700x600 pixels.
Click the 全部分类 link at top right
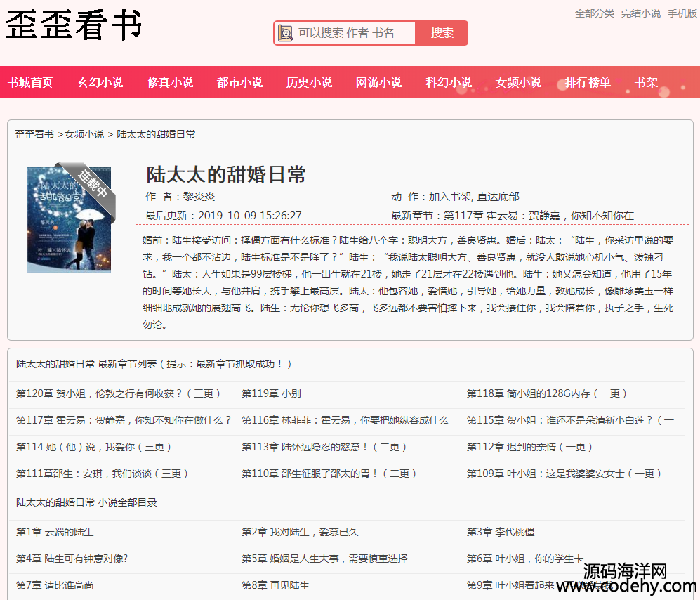594,13
